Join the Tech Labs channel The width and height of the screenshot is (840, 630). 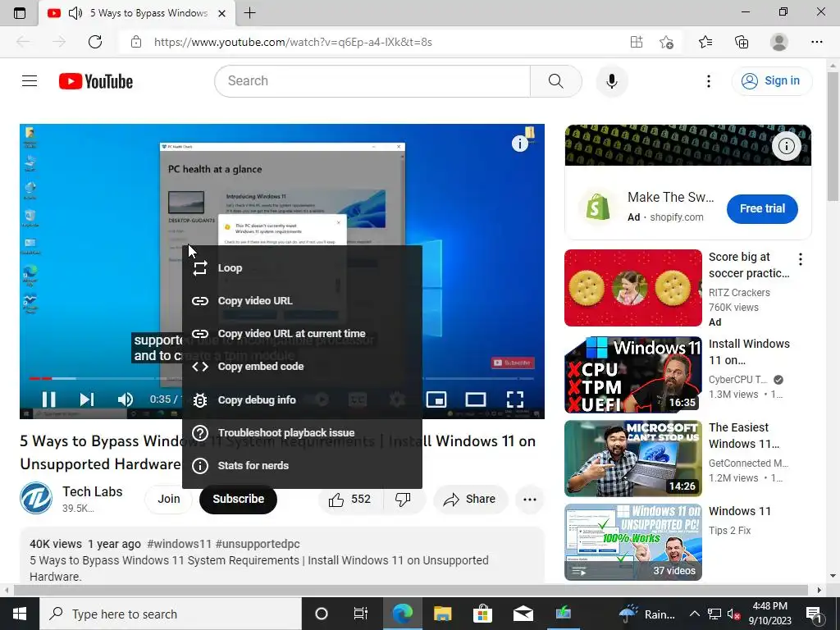point(169,500)
